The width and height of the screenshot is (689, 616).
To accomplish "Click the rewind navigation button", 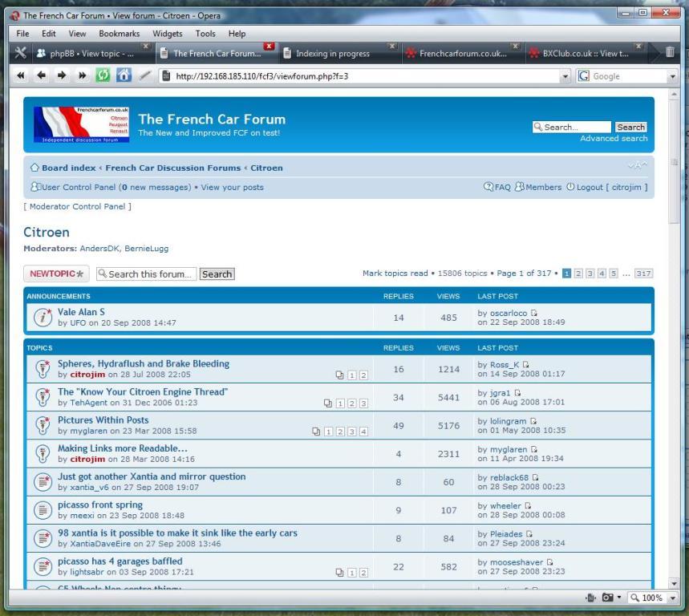I will (x=20, y=75).
